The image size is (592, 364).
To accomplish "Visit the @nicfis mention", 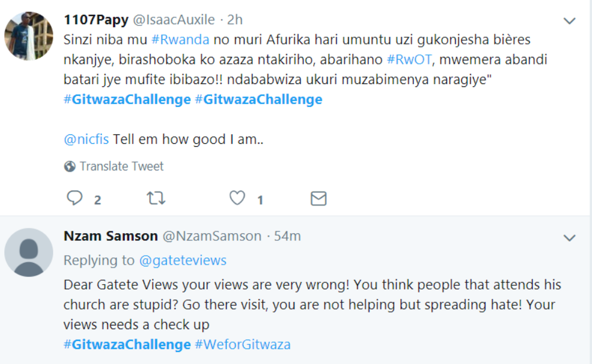I will (86, 139).
